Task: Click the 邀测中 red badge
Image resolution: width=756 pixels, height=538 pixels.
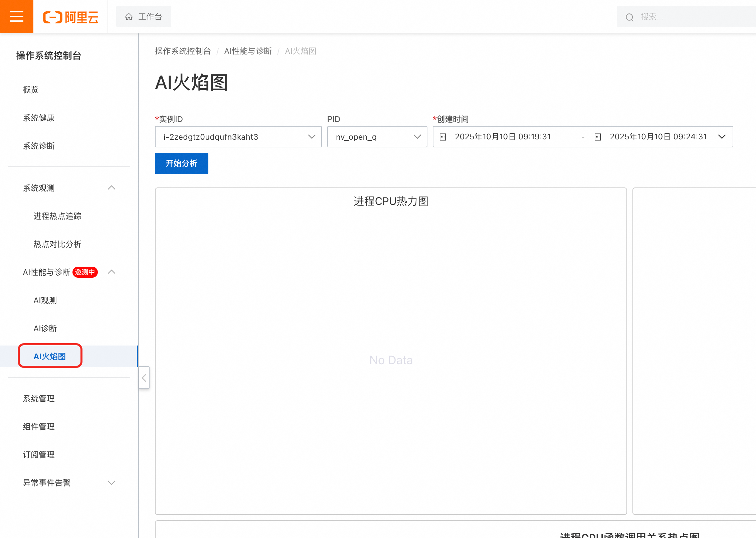Action: [x=85, y=272]
